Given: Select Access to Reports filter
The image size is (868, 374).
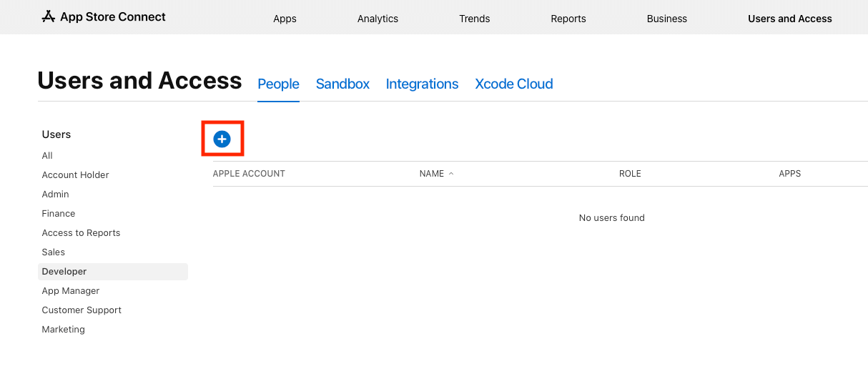Looking at the screenshot, I should coord(81,232).
